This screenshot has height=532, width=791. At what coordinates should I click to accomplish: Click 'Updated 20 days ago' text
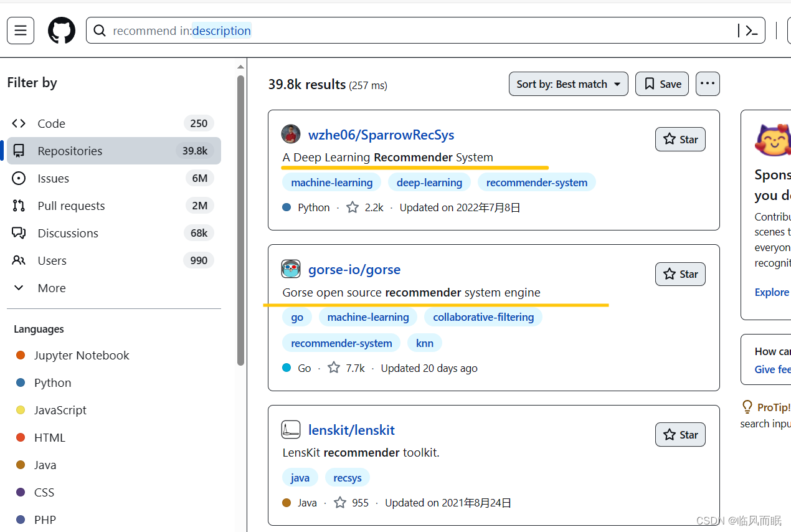pos(429,368)
